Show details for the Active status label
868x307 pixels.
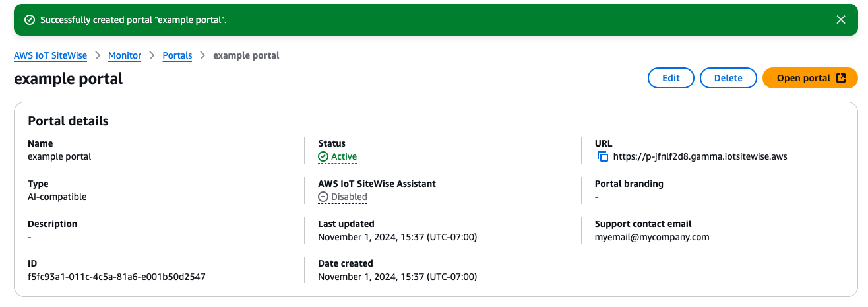pos(344,157)
